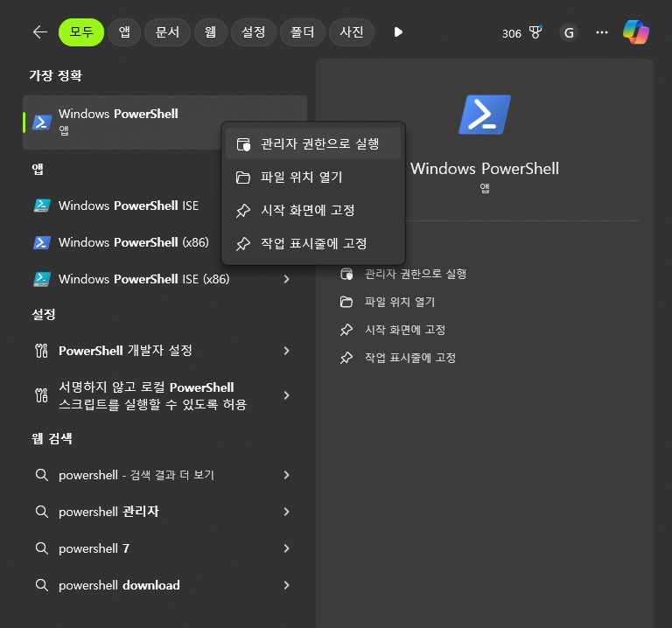Click Windows PowerShell title in details pane
The height and width of the screenshot is (628, 672).
coord(485,169)
